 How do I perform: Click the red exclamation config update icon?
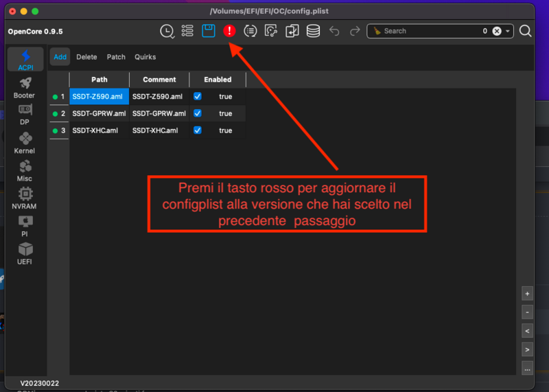[229, 31]
